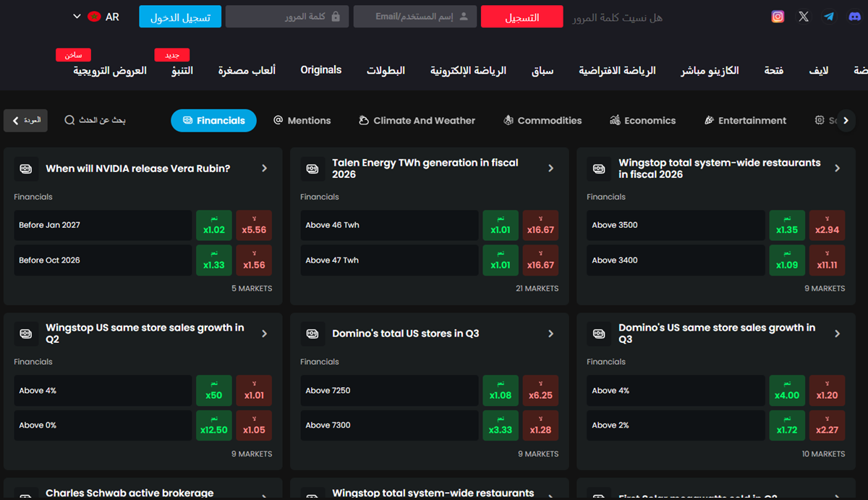Click the NVIDIA Vera Rubin market icon

[26, 169]
